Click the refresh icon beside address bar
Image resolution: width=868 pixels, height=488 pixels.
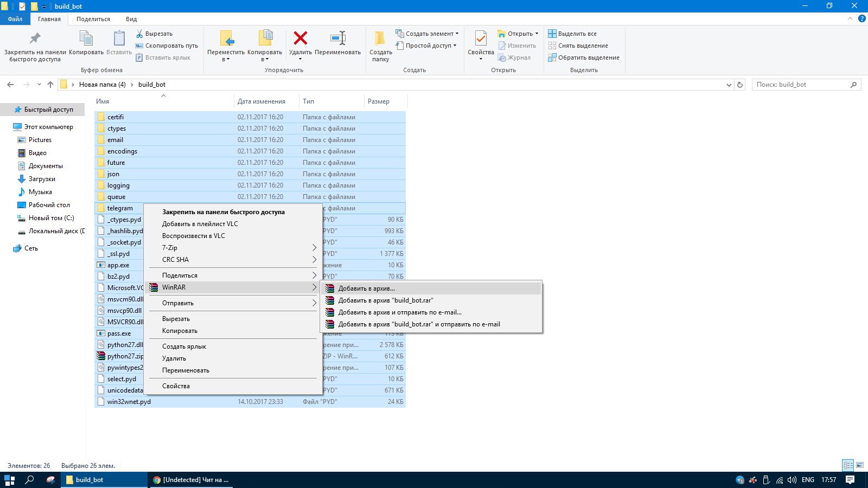tap(739, 85)
